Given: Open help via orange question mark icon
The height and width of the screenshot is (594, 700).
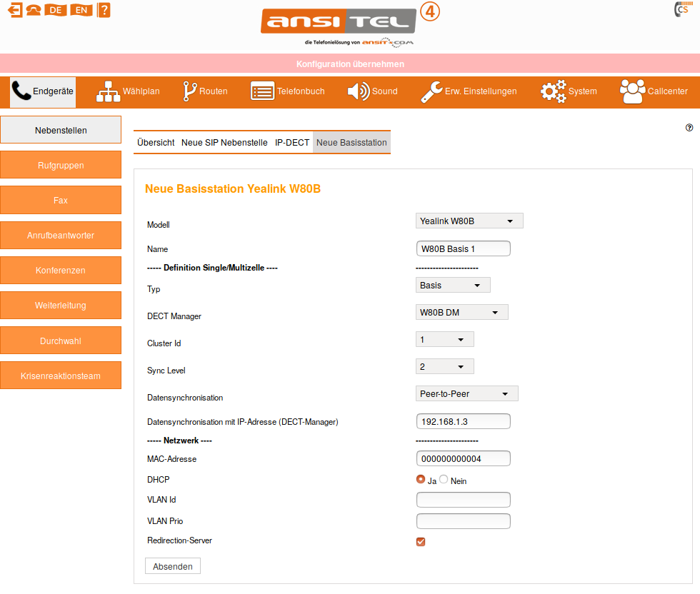Looking at the screenshot, I should tap(104, 10).
